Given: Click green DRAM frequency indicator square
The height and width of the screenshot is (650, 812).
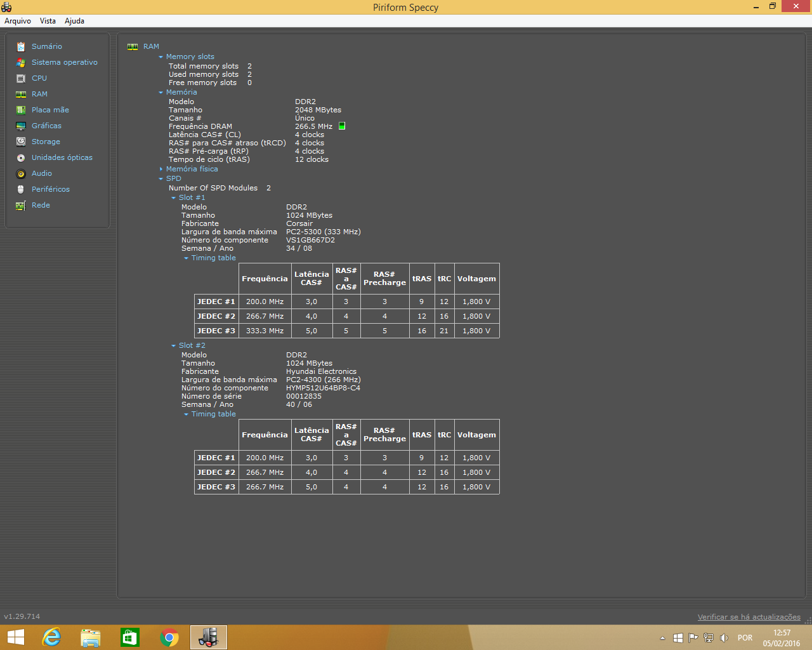Looking at the screenshot, I should [x=342, y=126].
